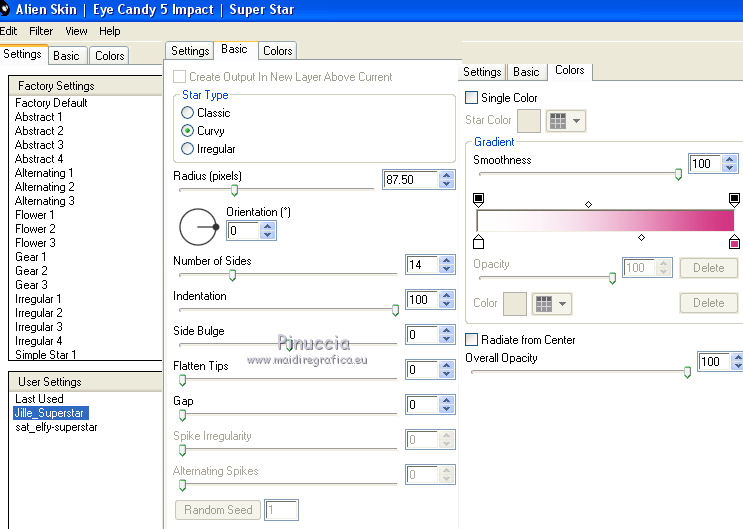Click the Alien Skin logo icon in title bar
The image size is (743, 529).
tap(4, 9)
